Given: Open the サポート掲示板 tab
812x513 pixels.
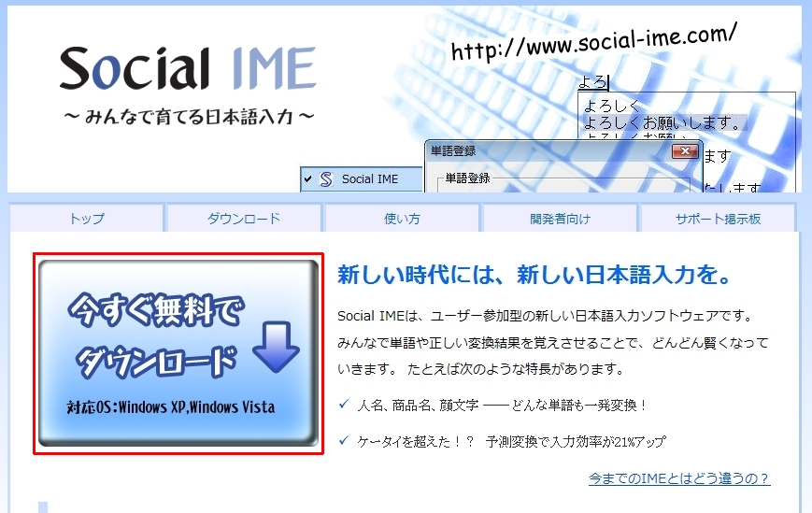Looking at the screenshot, I should coord(718,219).
